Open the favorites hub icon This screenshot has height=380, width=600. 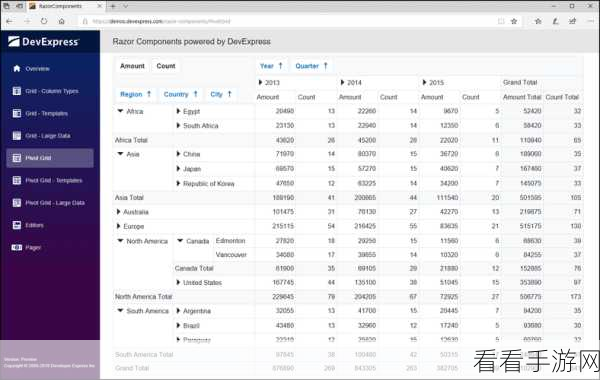tap(538, 21)
